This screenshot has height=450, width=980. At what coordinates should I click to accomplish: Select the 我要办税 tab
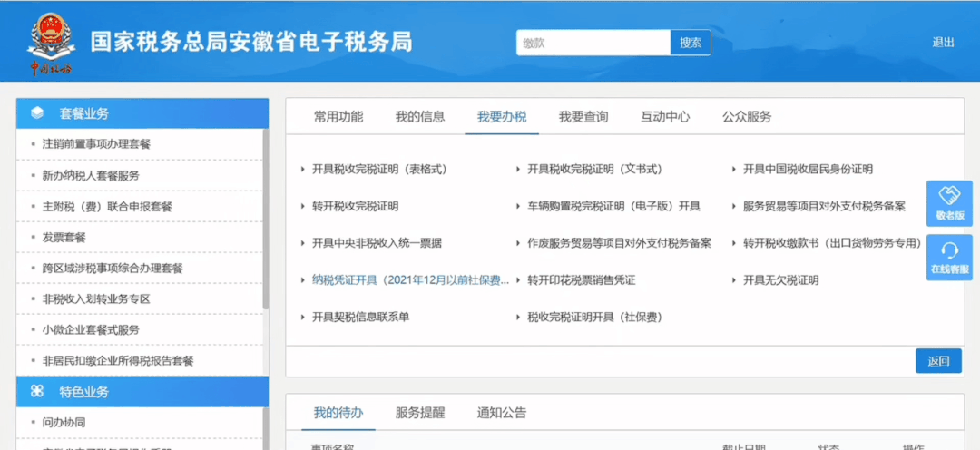(502, 117)
